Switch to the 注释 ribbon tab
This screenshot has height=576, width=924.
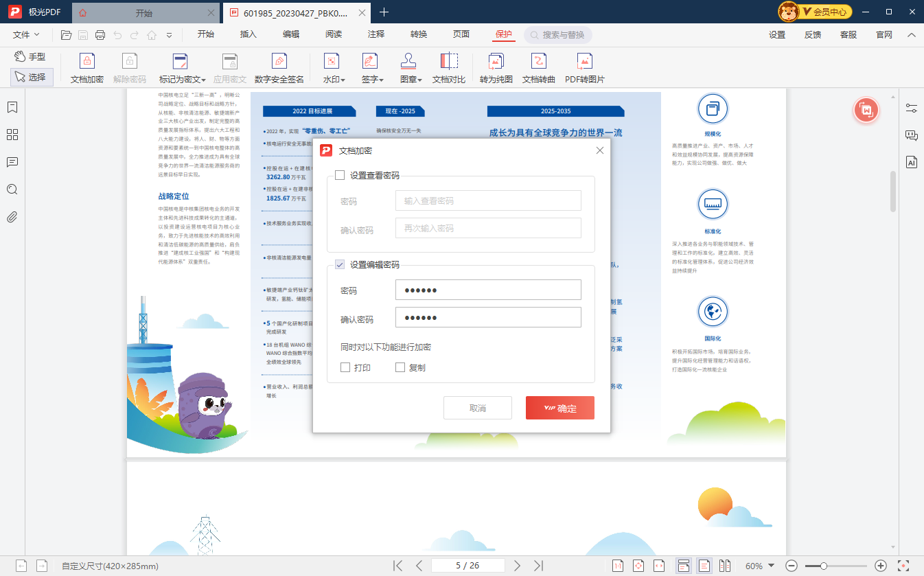[x=376, y=34]
